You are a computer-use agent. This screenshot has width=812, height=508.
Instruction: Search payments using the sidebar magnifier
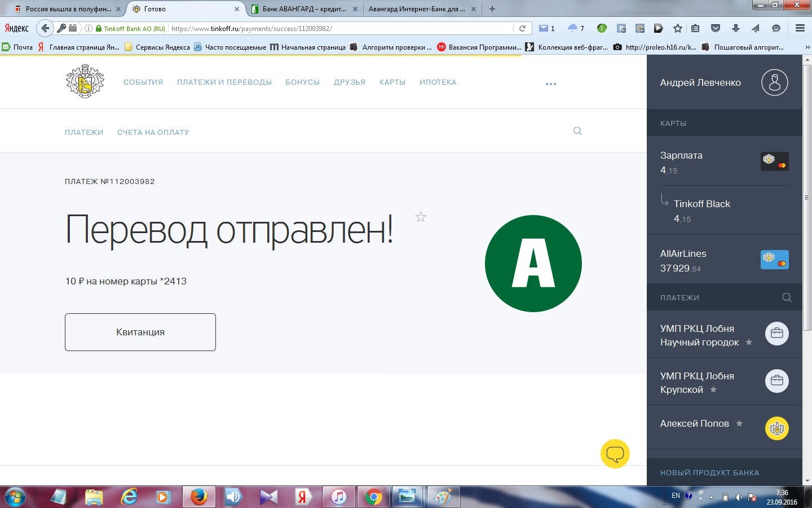click(x=787, y=297)
